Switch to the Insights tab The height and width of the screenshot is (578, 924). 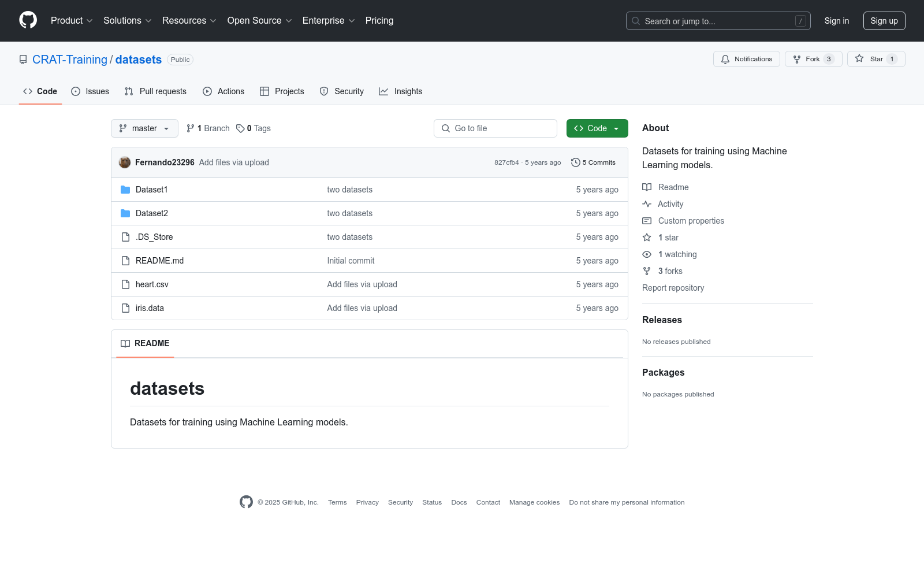(400, 91)
